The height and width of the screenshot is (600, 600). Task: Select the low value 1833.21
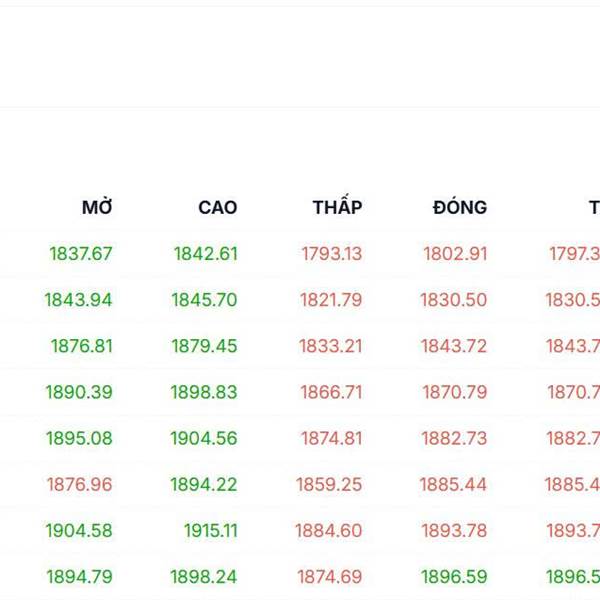coord(331,346)
